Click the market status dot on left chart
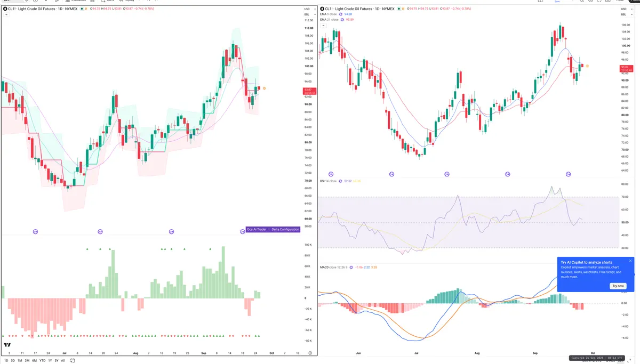This screenshot has width=640, height=364. pos(82,9)
